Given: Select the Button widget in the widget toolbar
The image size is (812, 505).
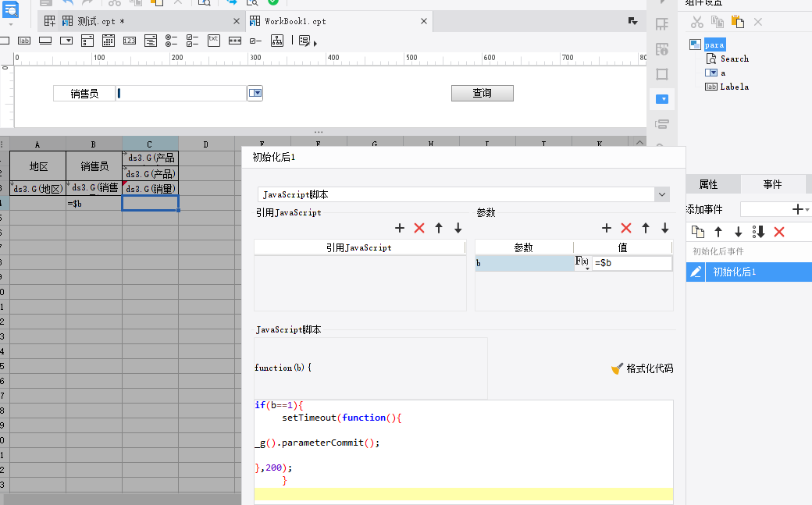Looking at the screenshot, I should click(45, 41).
